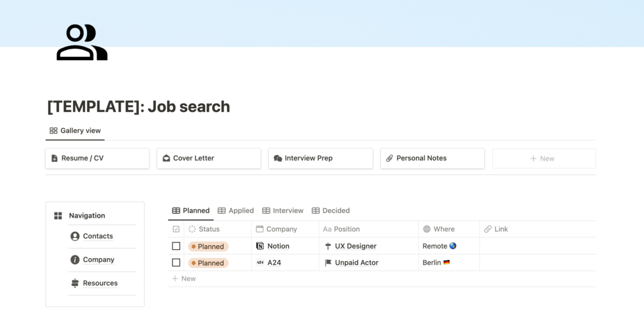Open the Personal Notes card
Image resolution: width=644 pixels, height=324 pixels.
(433, 158)
